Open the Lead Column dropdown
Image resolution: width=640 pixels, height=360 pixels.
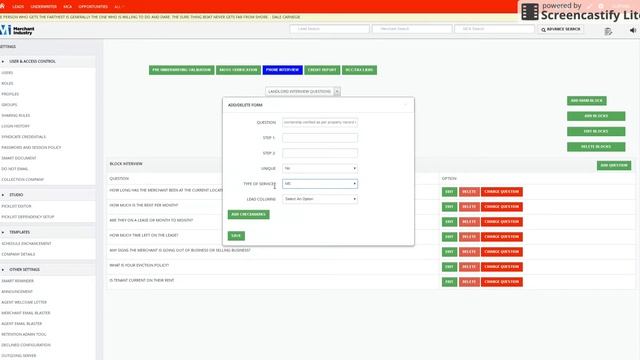point(320,199)
